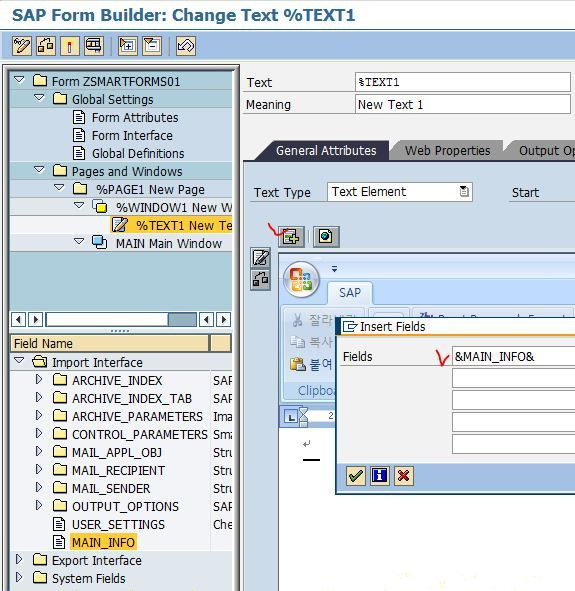Viewport: 575px width, 591px height.
Task: Click the Copy icon in ribbon
Action: (297, 342)
